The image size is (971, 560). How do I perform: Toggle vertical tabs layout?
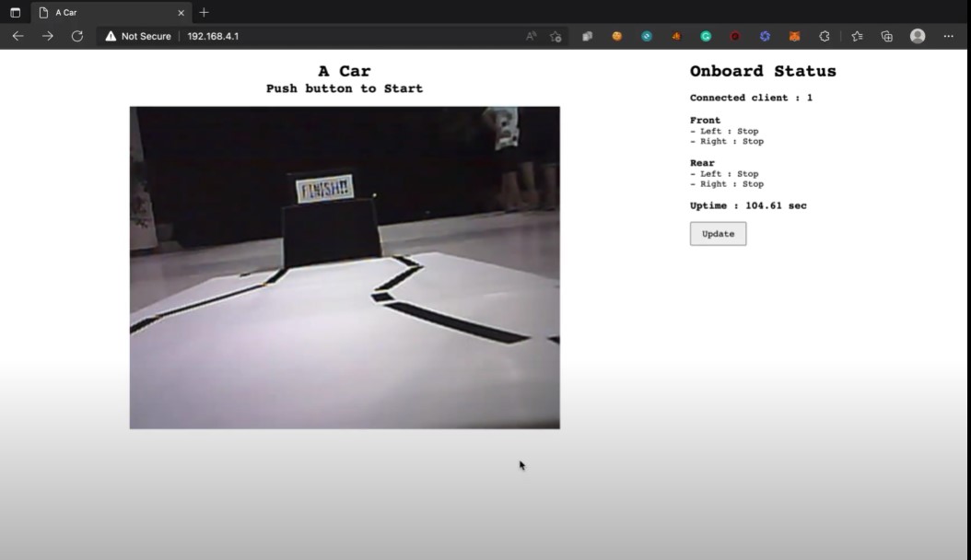13,12
